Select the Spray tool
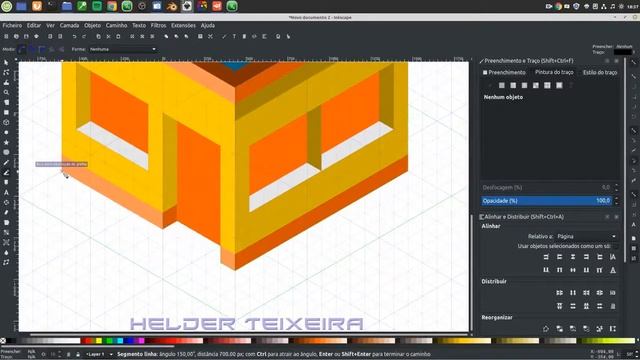The width and height of the screenshot is (640, 360). (x=6, y=202)
